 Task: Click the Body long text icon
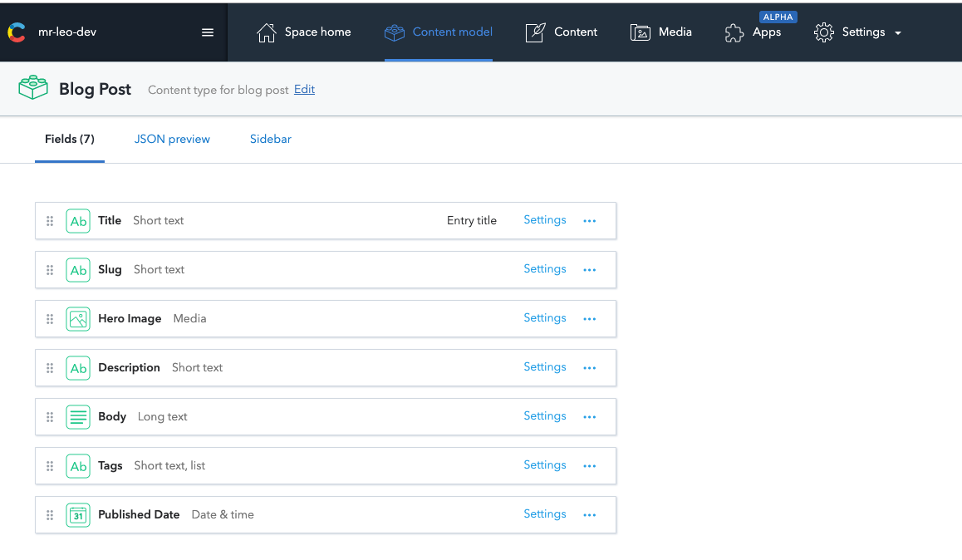77,416
